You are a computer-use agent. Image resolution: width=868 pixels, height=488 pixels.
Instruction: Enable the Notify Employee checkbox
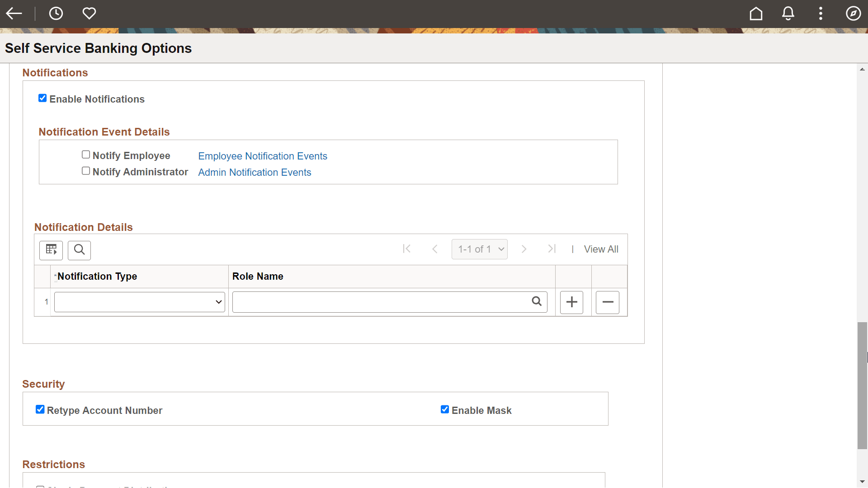(x=85, y=154)
